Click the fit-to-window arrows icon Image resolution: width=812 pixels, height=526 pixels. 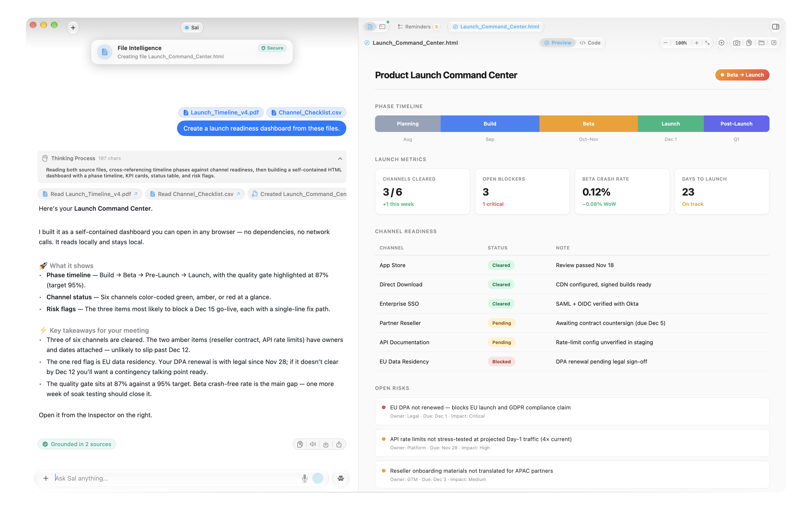pos(707,43)
